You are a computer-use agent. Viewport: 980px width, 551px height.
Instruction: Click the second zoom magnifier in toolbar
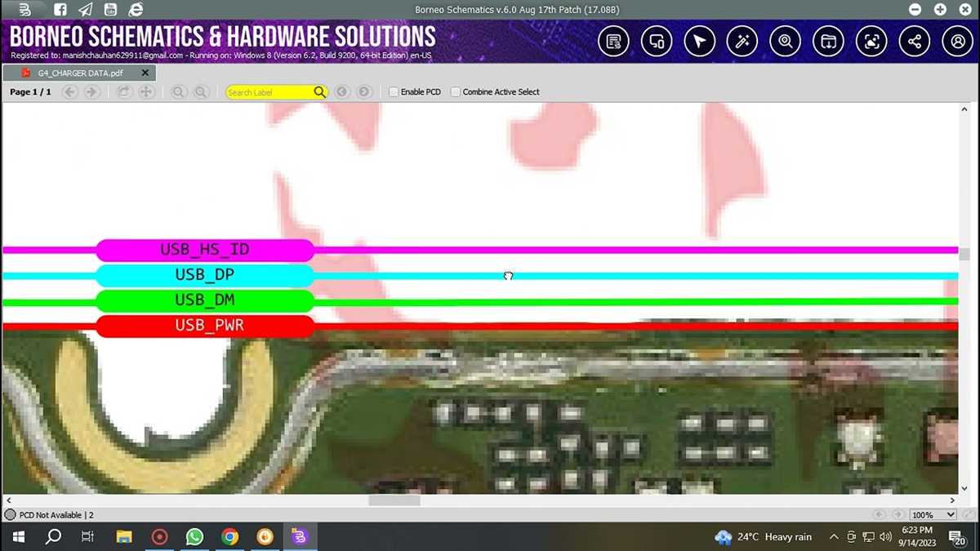(201, 92)
